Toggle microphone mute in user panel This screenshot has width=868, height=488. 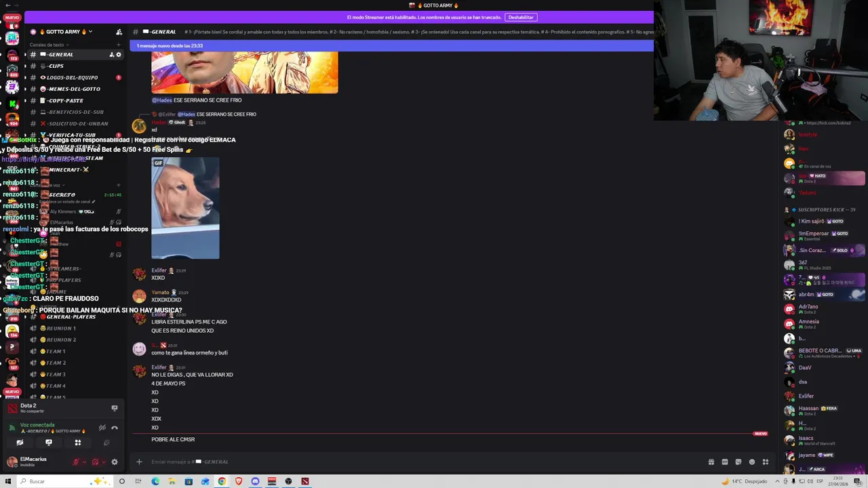click(x=76, y=462)
